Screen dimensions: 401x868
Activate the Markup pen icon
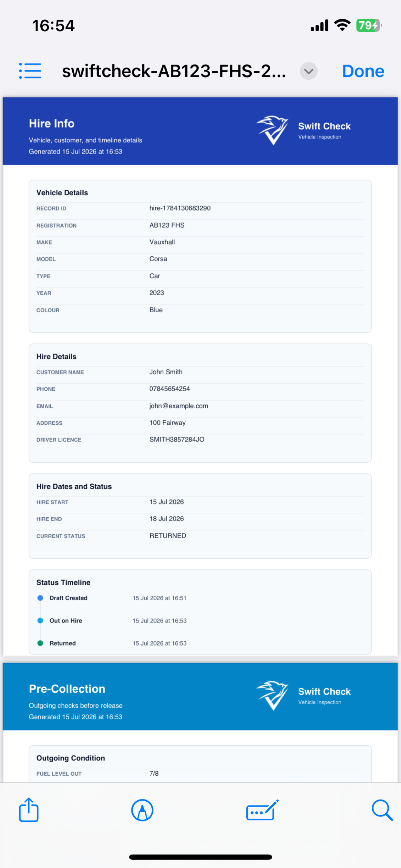142,810
